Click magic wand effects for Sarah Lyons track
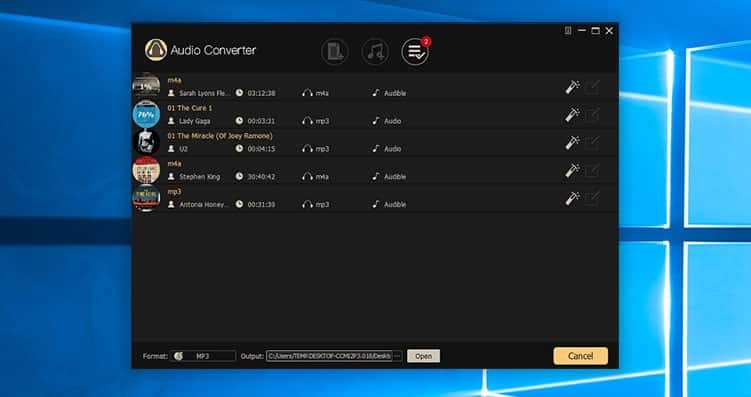 572,87
